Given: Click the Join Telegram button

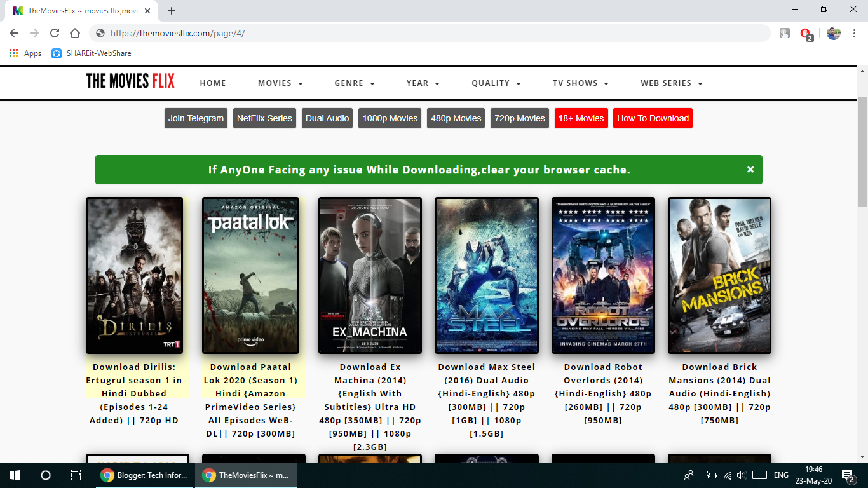Looking at the screenshot, I should (x=196, y=118).
